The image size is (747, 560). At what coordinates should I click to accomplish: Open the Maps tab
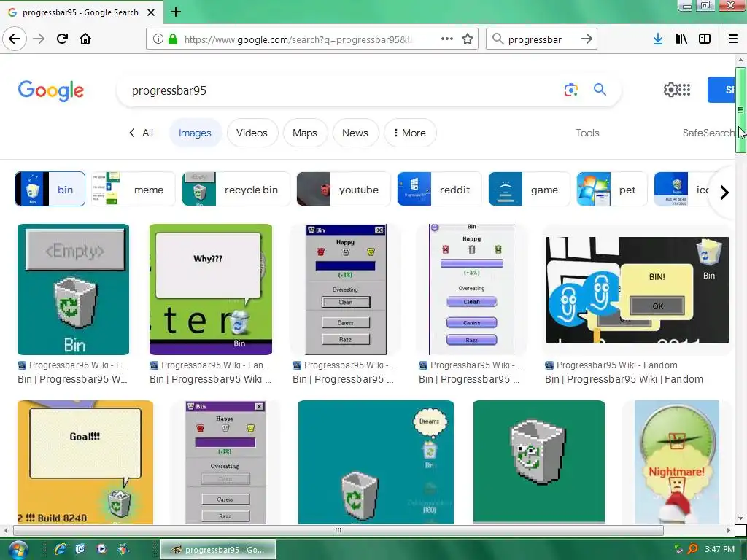(305, 133)
